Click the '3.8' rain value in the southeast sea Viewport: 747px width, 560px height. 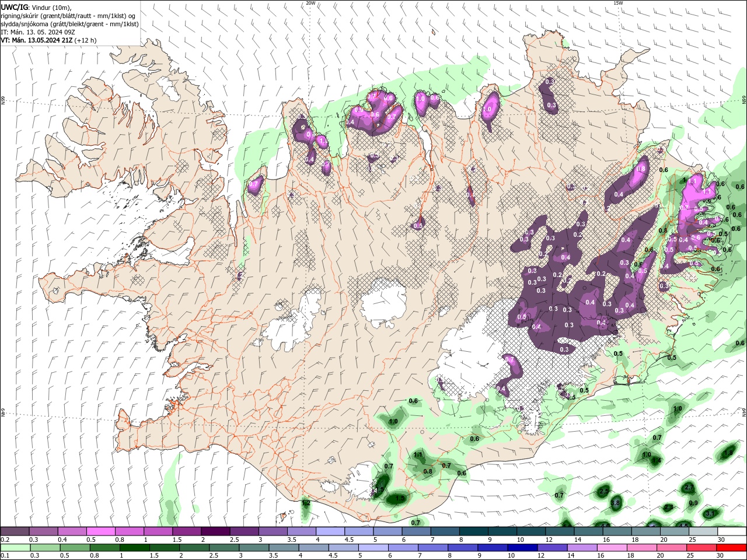tap(615, 503)
